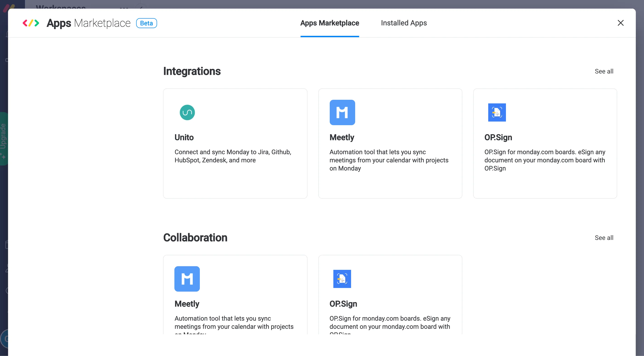Click the OP.Sign icon under Collaboration
This screenshot has width=644, height=356.
342,279
